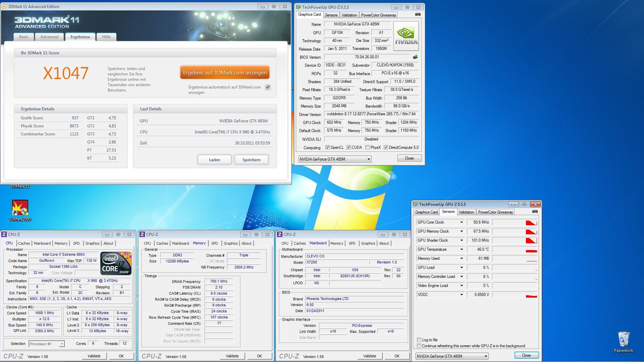Open PowerColor Giveaway tab in GPU-Z Sensors window
This screenshot has width=644, height=362.
click(x=495, y=212)
